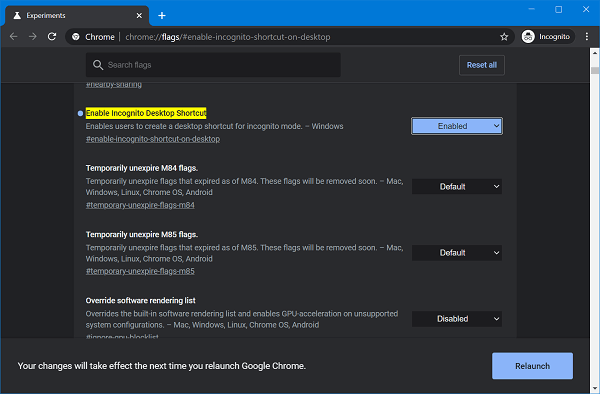Screen dimensions: 600x394
Task: Minimize the Chrome window
Action: click(x=531, y=9)
